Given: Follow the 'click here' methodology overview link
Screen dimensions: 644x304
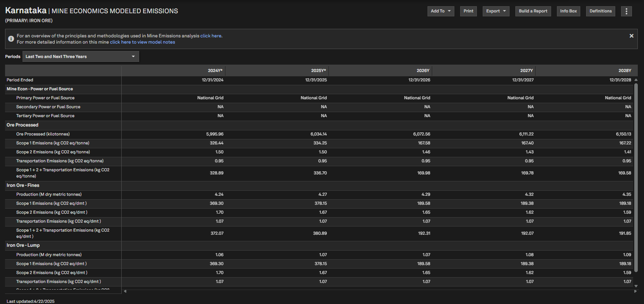Looking at the screenshot, I should tap(211, 36).
